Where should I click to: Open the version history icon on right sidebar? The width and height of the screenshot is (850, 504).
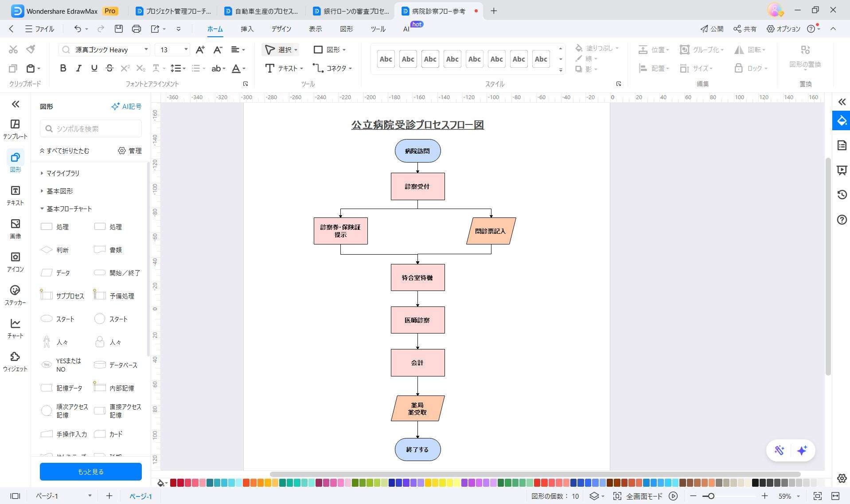pos(842,194)
